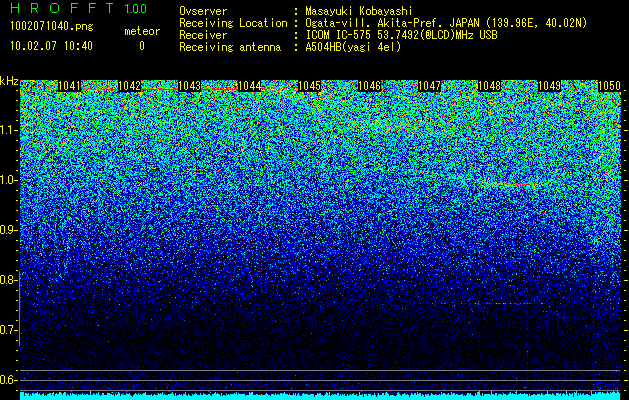Click the name Masayuki Kobayashi
Image resolution: width=629 pixels, height=400 pixels.
(359, 11)
